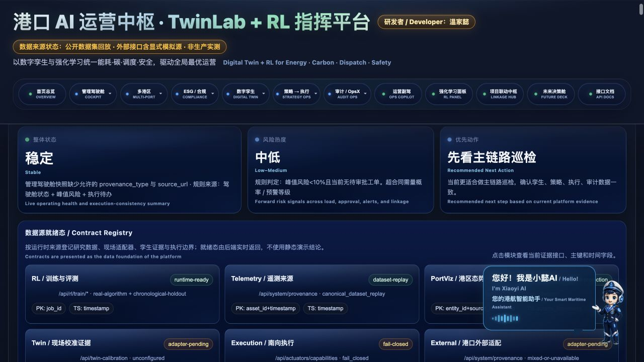
Task: Switch to the 运营副驾 Ops Copilot tab
Action: (x=398, y=94)
